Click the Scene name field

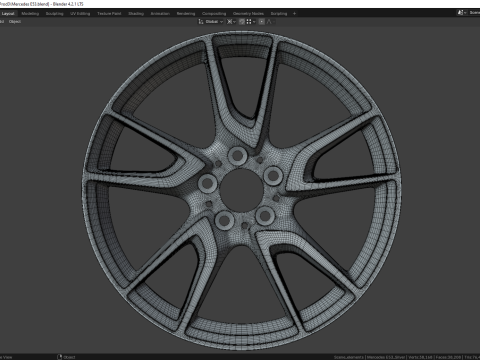pos(474,13)
